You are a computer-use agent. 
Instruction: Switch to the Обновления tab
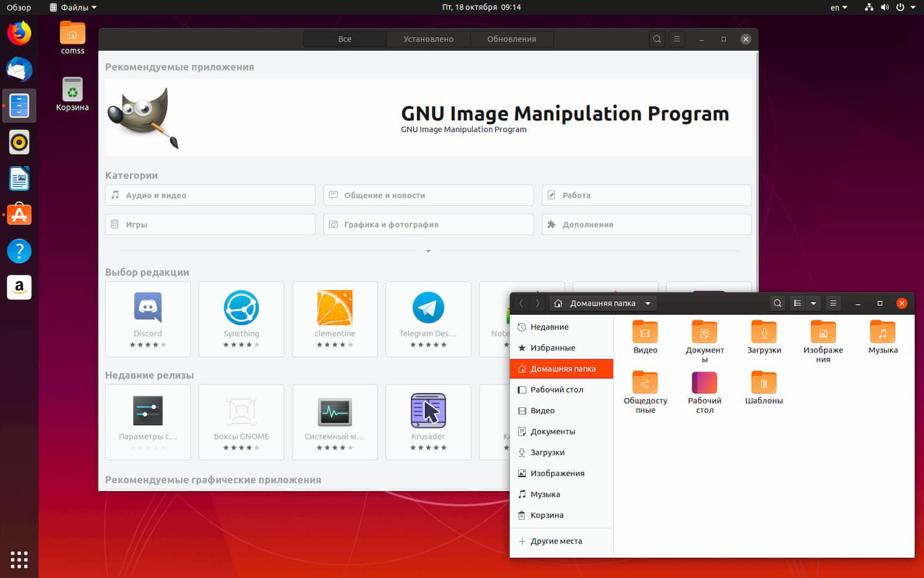(x=512, y=39)
